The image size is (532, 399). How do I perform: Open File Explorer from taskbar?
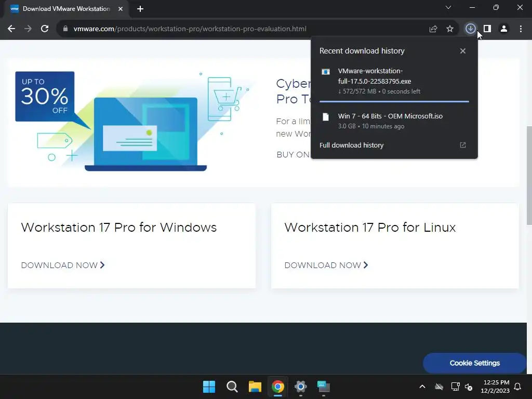tap(255, 387)
